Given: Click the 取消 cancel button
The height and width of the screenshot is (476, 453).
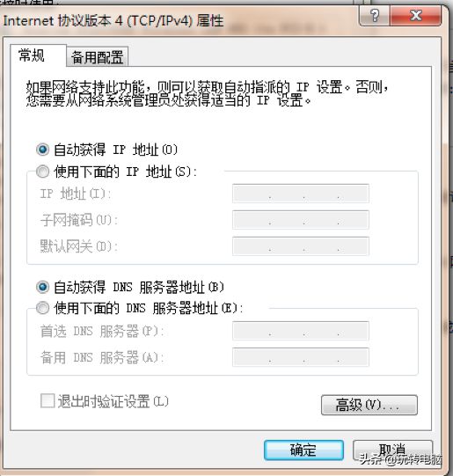Looking at the screenshot, I should pos(392,450).
